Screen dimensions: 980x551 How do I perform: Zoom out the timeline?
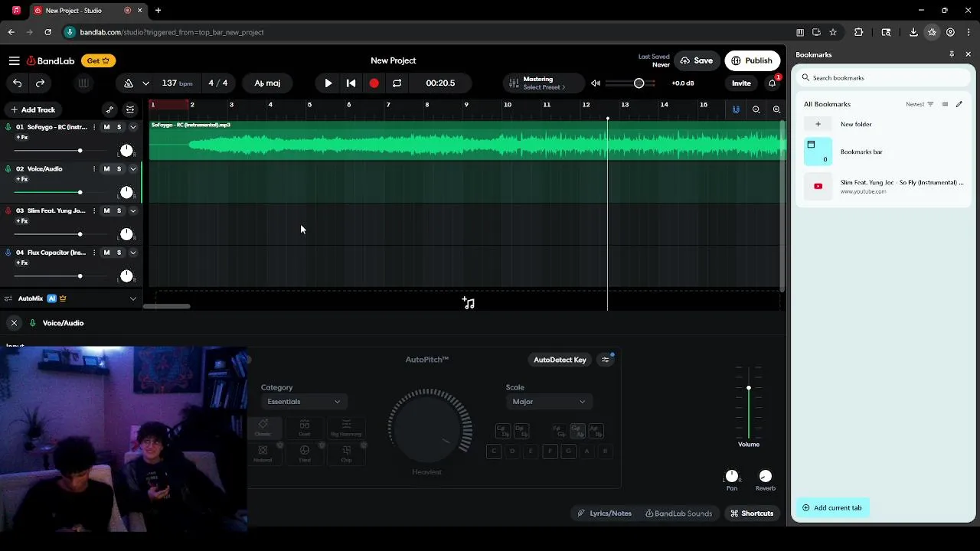[756, 109]
